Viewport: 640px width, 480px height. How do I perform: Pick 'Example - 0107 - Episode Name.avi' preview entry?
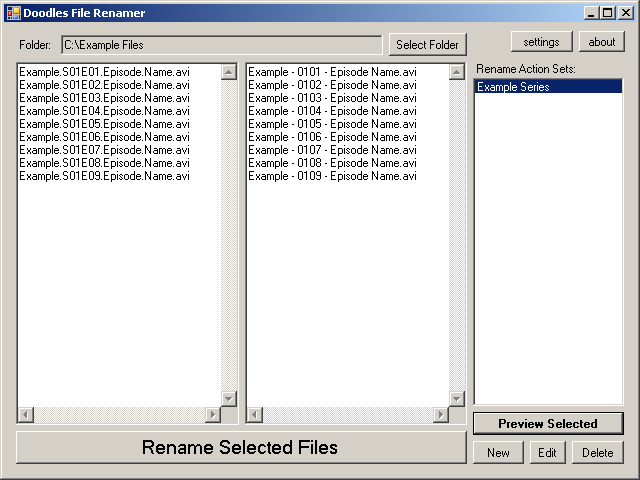pyautogui.click(x=332, y=150)
